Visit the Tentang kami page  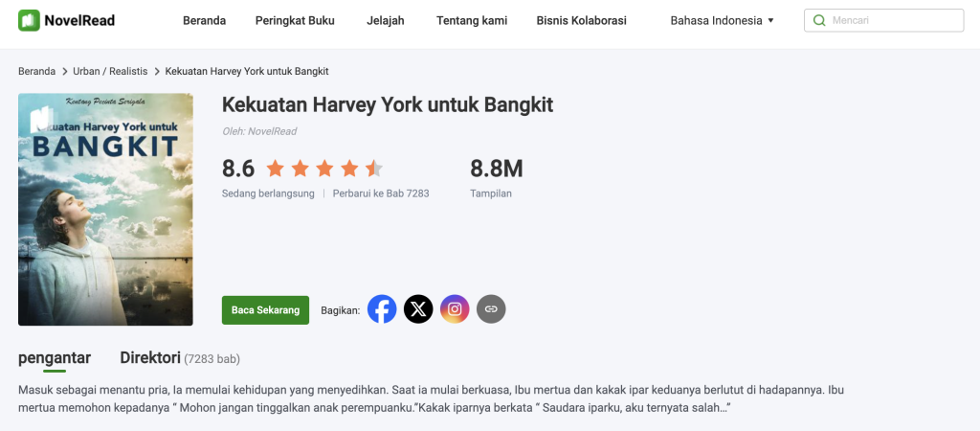(472, 20)
